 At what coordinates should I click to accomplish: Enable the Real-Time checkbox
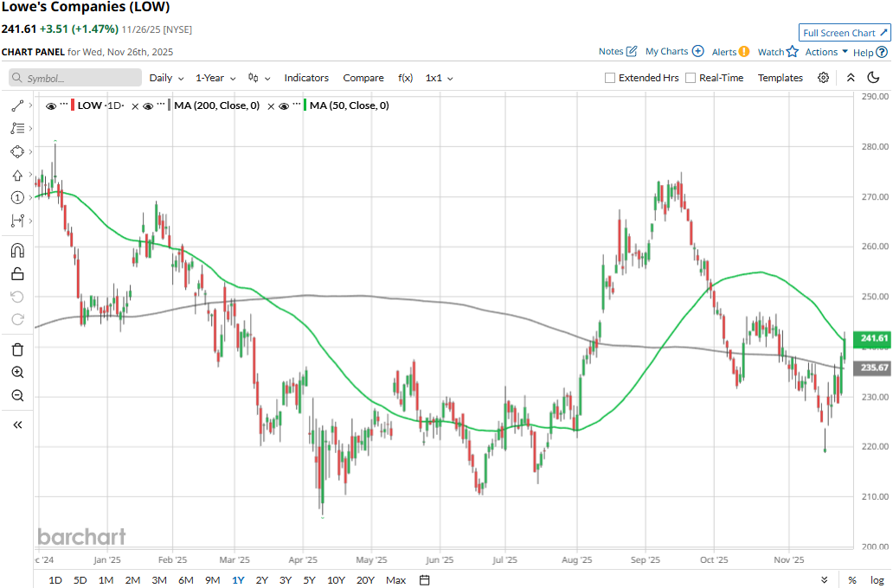(x=691, y=78)
